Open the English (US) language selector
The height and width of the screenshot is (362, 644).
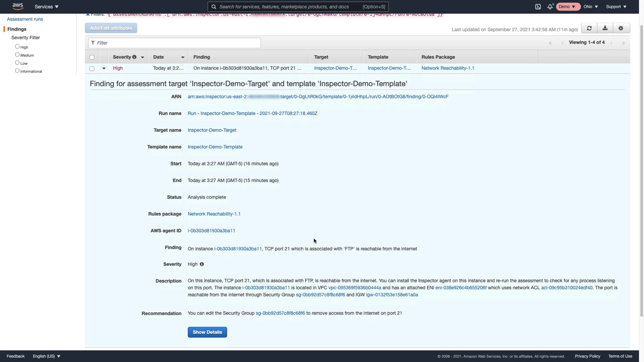(46, 356)
